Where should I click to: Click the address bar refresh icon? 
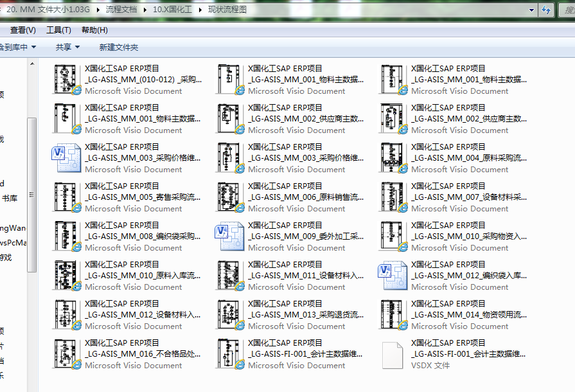coord(547,10)
